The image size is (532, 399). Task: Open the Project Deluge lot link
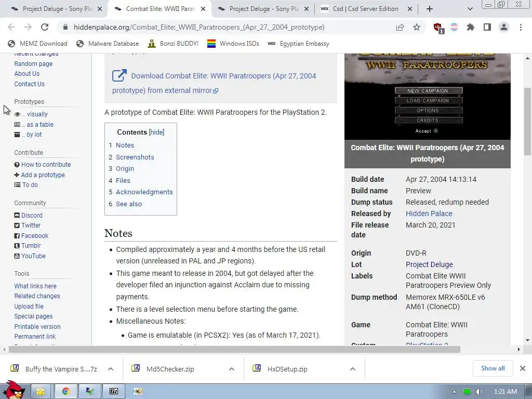click(x=429, y=264)
